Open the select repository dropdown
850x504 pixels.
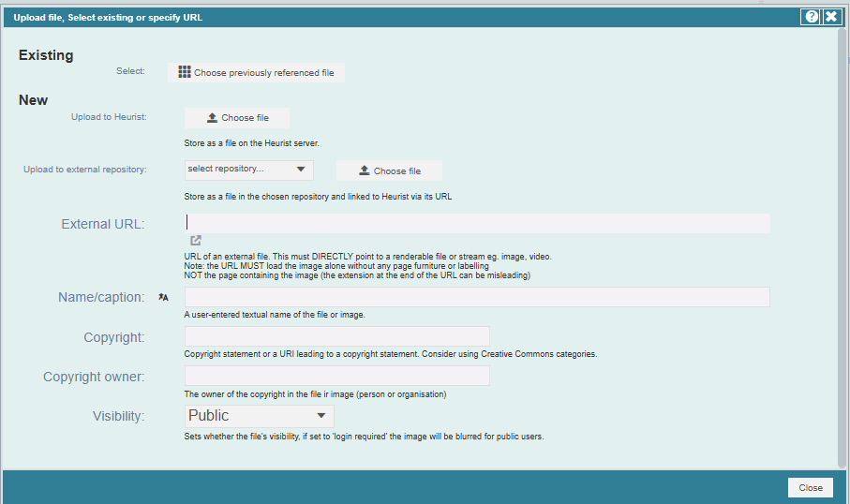pyautogui.click(x=249, y=170)
